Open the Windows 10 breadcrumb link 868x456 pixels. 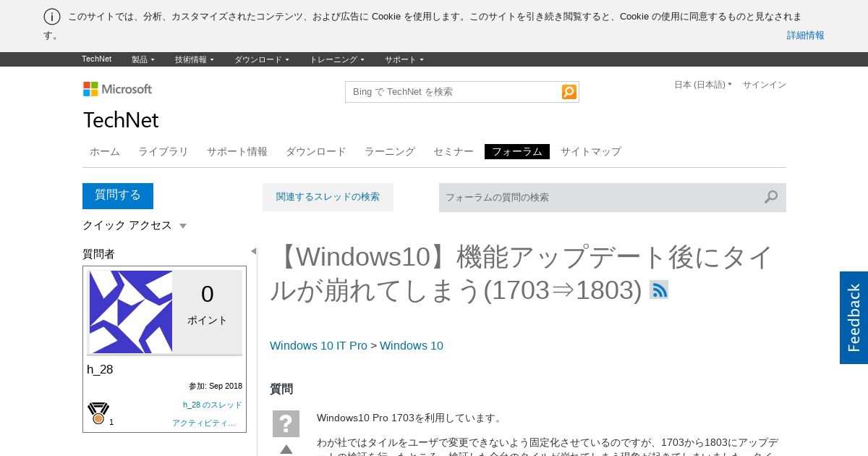coord(412,345)
